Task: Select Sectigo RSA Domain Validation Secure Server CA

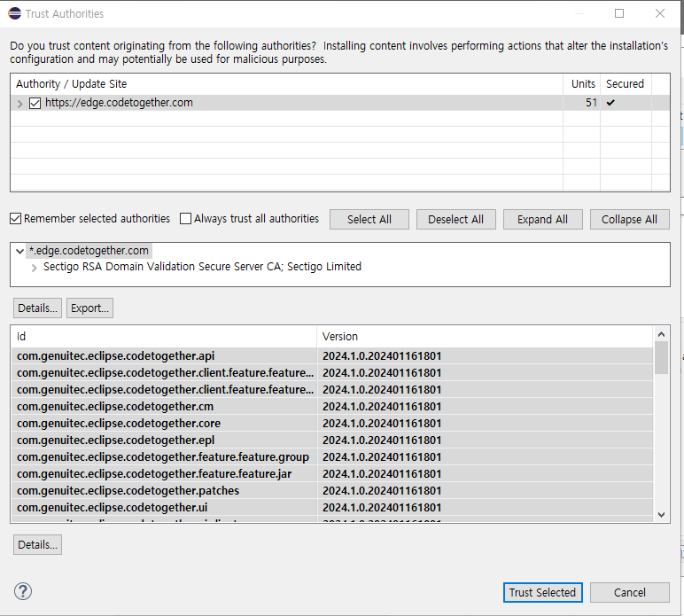Action: pyautogui.click(x=202, y=267)
